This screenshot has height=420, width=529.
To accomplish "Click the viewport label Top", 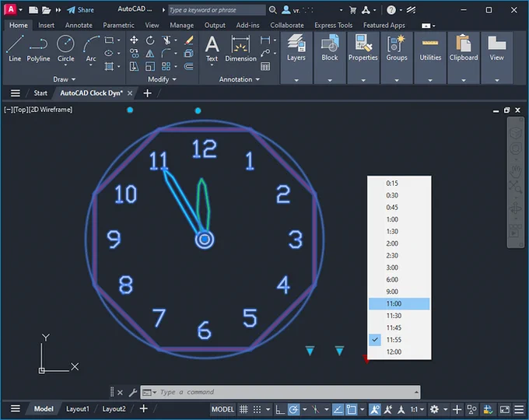I will [x=20, y=110].
